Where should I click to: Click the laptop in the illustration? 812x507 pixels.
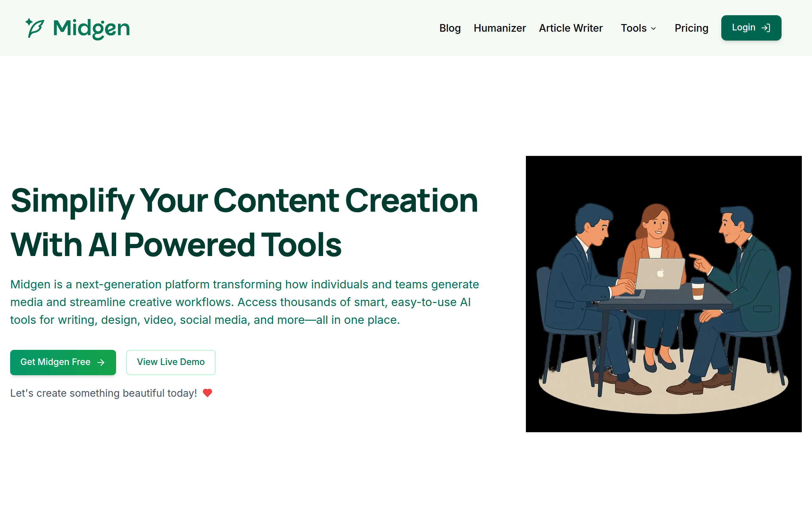(660, 273)
